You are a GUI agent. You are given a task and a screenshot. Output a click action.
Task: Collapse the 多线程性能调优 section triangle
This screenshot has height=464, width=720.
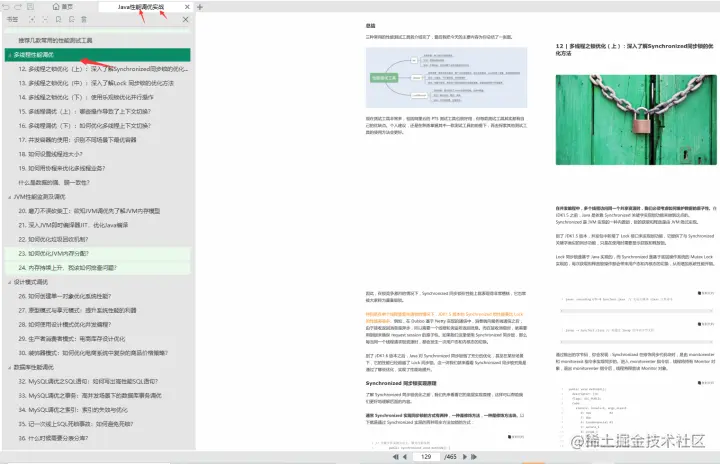[x=9, y=55]
